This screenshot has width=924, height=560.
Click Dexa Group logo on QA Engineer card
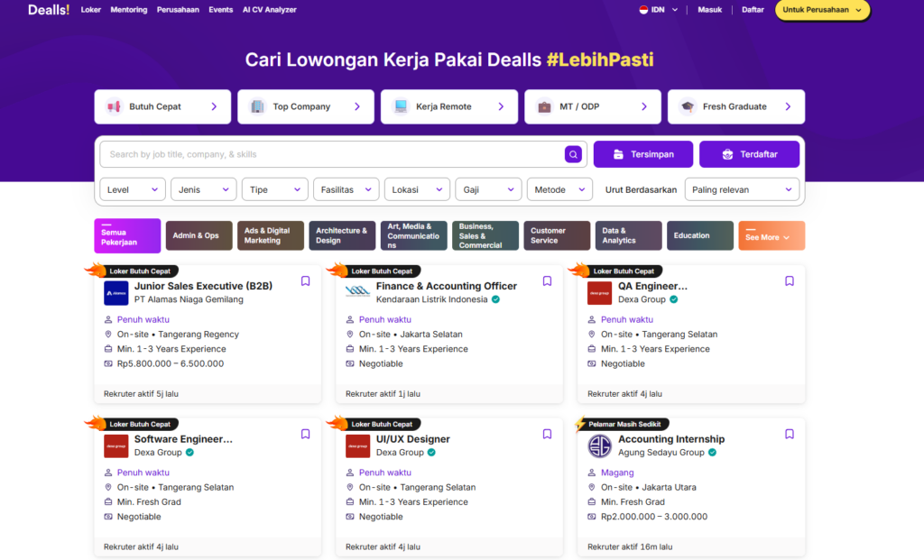point(599,293)
